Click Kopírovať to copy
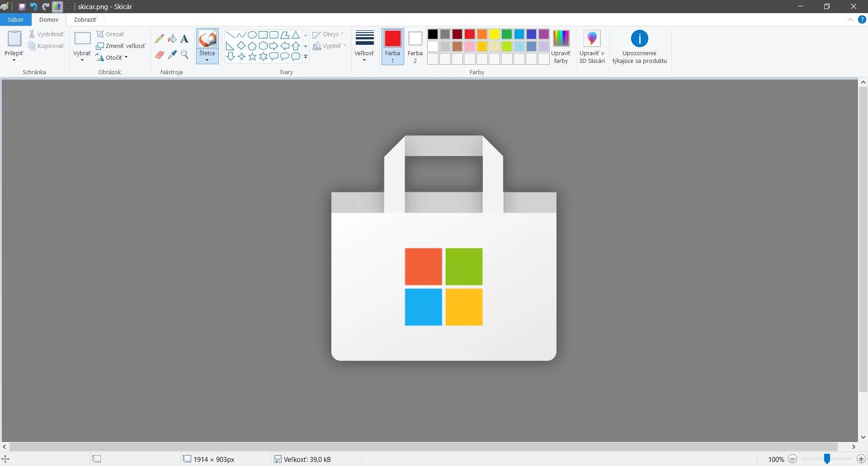 point(46,46)
